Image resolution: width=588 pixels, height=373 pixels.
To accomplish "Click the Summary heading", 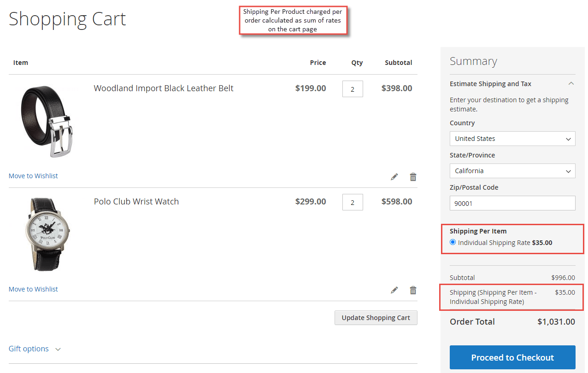I will coord(473,61).
